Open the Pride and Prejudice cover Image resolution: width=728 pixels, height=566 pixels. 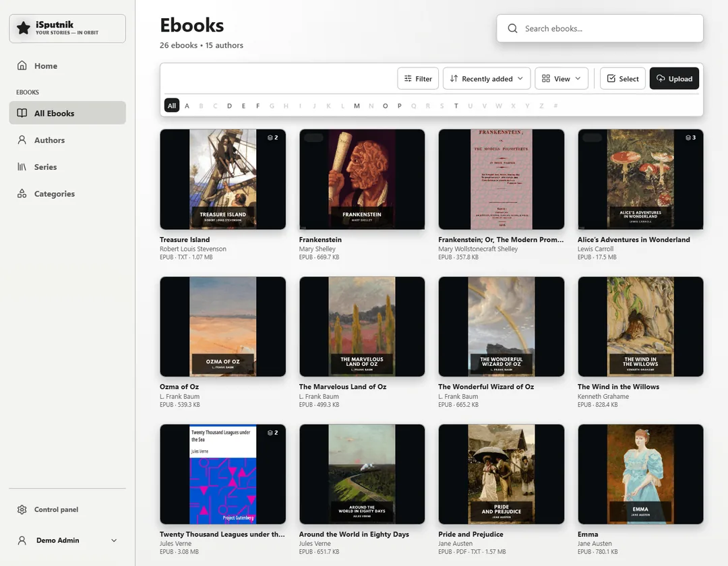[x=502, y=474]
